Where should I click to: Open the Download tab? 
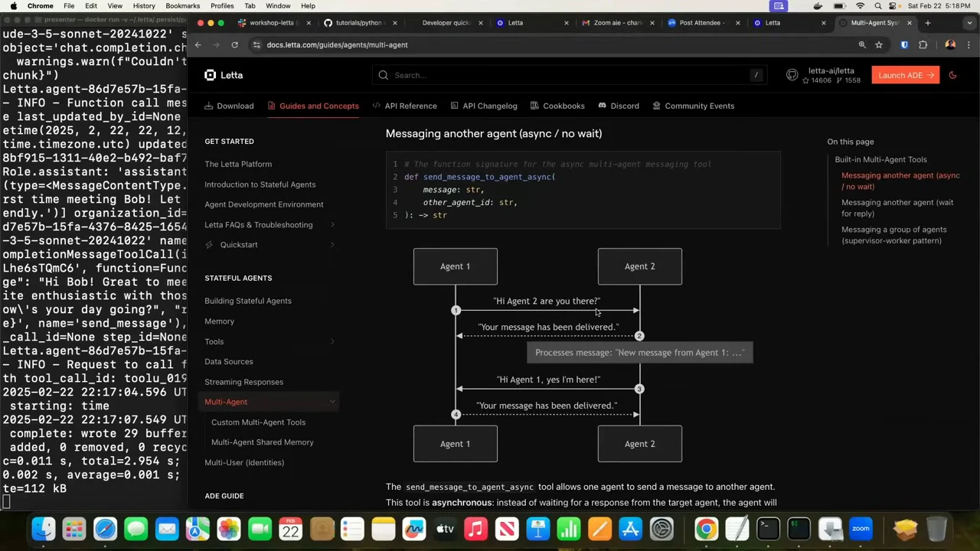pos(229,106)
